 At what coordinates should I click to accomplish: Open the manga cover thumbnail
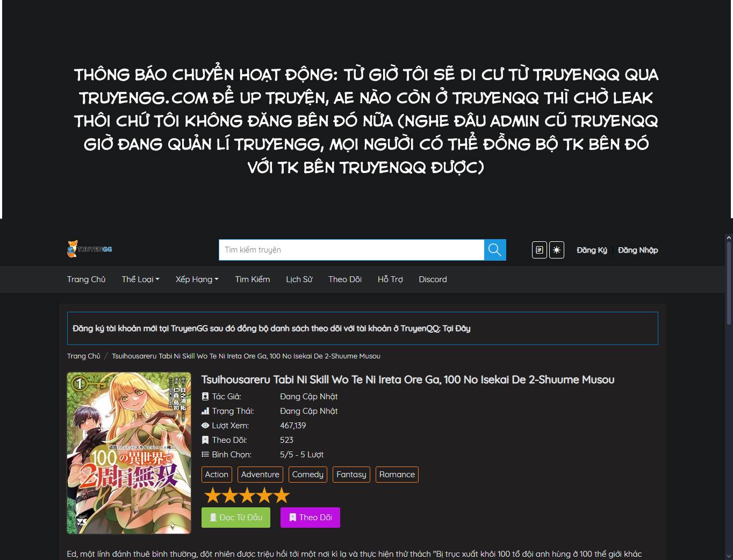129,453
